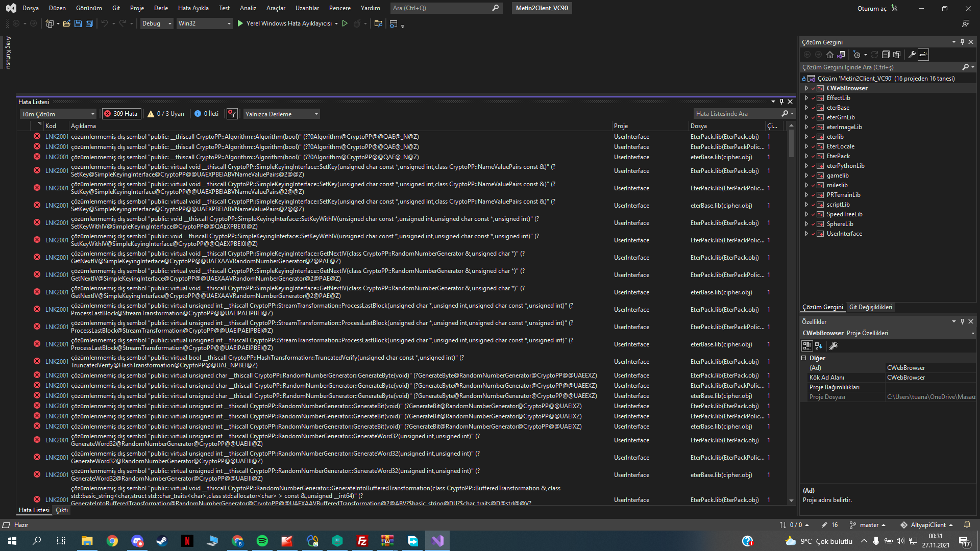Image resolution: width=980 pixels, height=551 pixels.
Task: Click the notifications bell in status bar
Action: tap(967, 525)
